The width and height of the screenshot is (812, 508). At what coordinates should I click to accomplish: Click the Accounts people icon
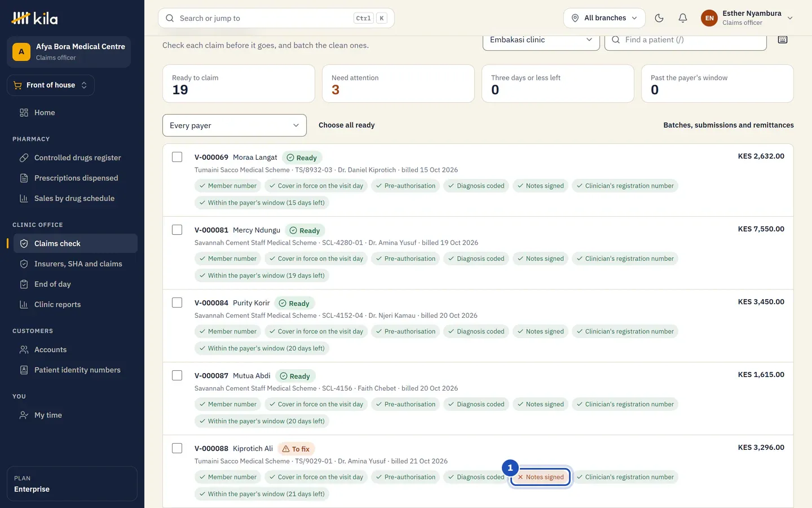coord(24,349)
